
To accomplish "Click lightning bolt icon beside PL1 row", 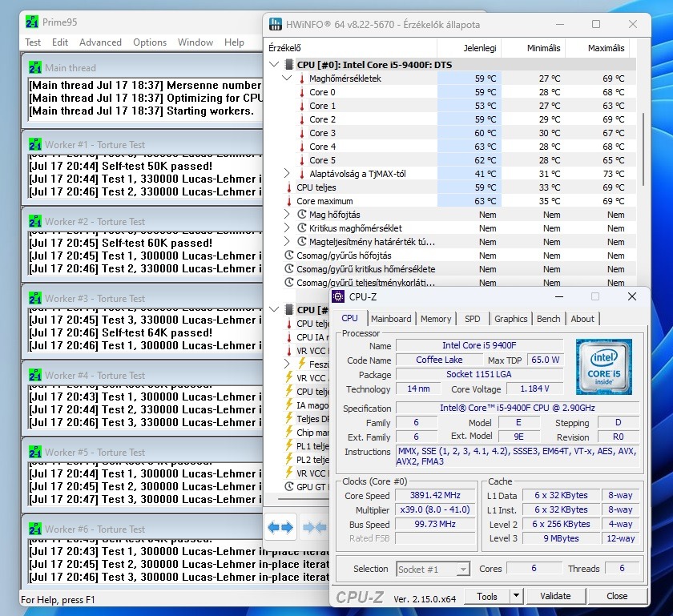I will click(x=289, y=446).
